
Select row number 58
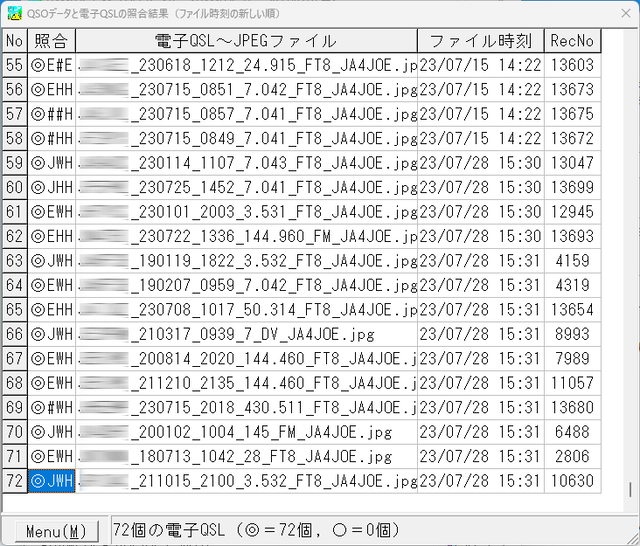(15, 138)
